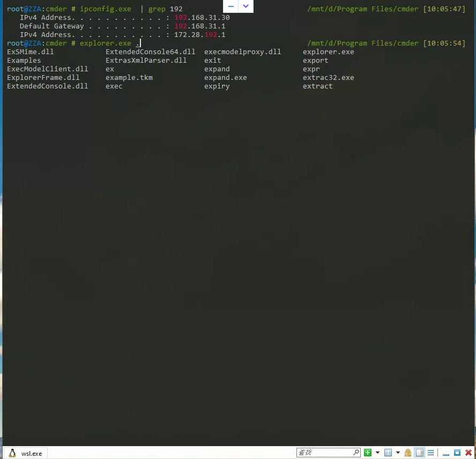The width and height of the screenshot is (476, 459).
Task: Open the ConEmu settings hamburger menu
Action: [x=430, y=453]
